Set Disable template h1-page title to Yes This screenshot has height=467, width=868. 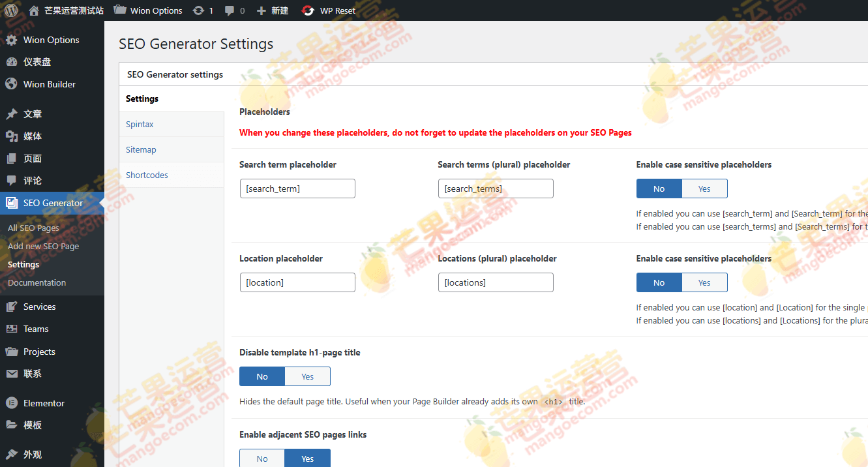[307, 376]
